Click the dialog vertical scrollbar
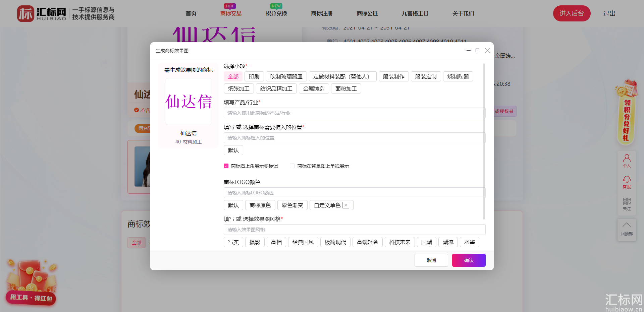 pyautogui.click(x=484, y=141)
